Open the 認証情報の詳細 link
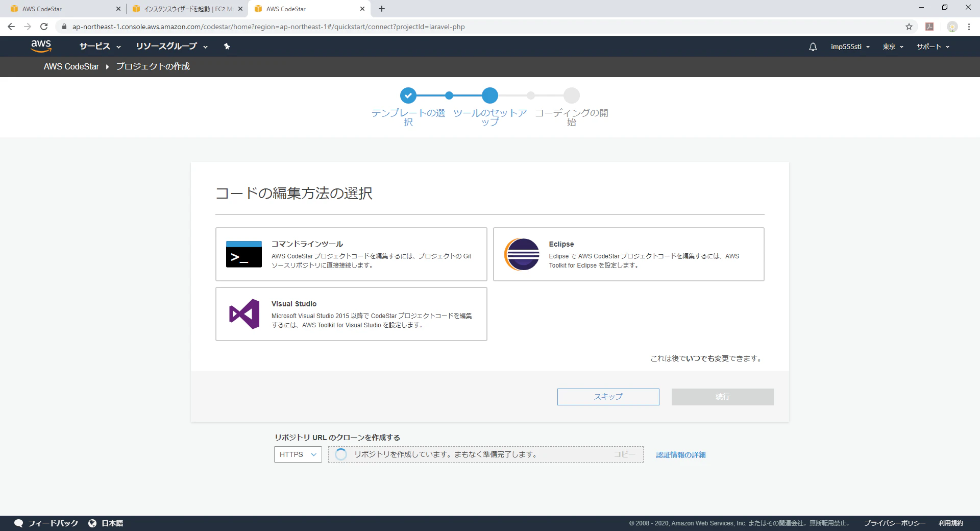980x531 pixels. [681, 454]
